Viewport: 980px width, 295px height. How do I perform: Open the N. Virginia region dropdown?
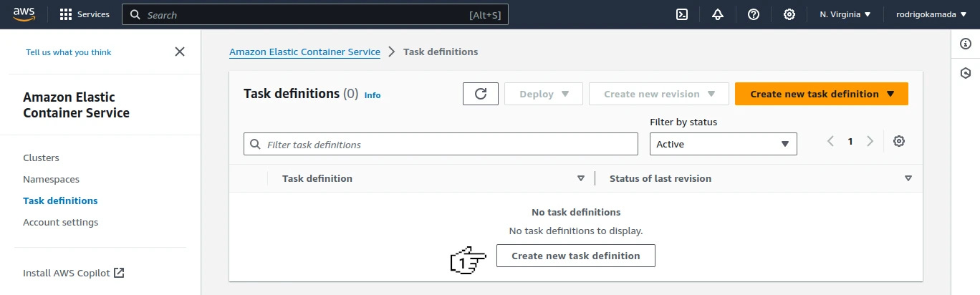point(845,14)
